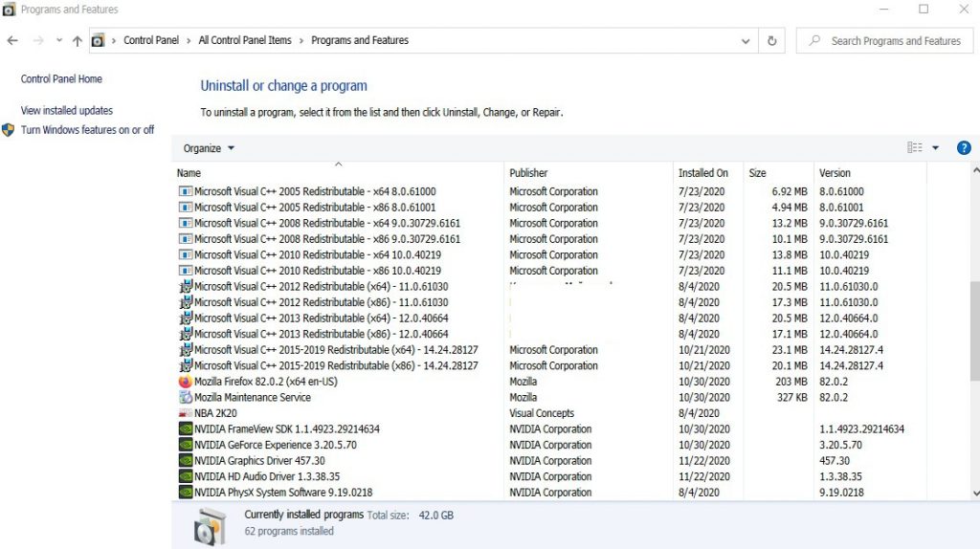Image resolution: width=980 pixels, height=549 pixels.
Task: Click the 203 MB size value
Action: (x=791, y=382)
